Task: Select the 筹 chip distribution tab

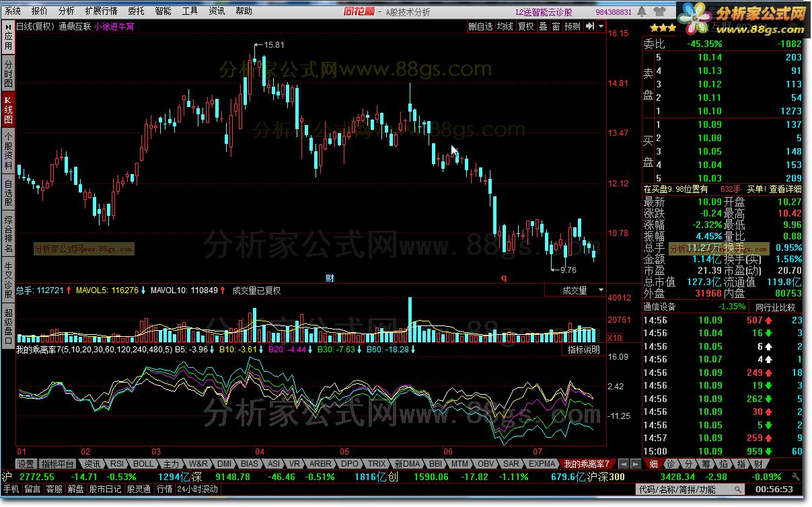Action: [x=706, y=464]
